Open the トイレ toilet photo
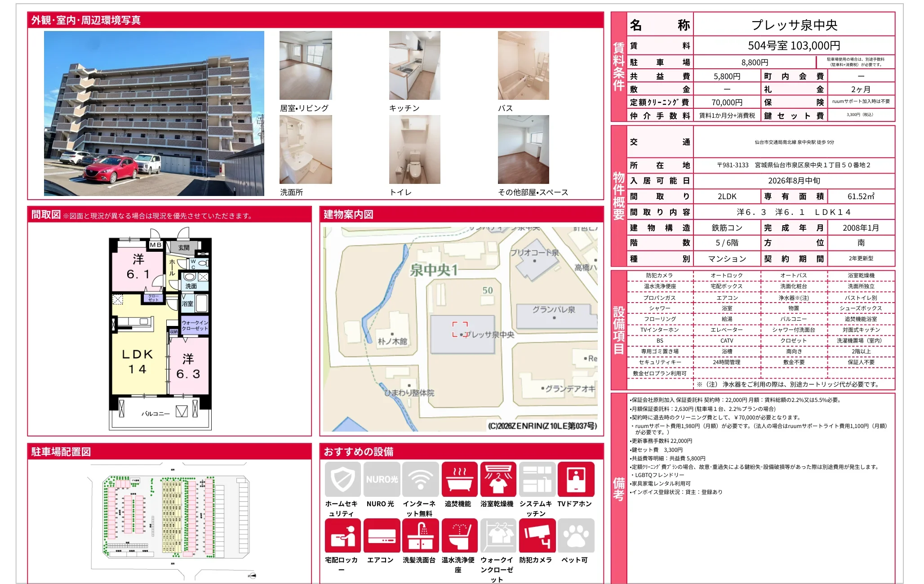Screen dimensions: 924x584 [x=415, y=149]
